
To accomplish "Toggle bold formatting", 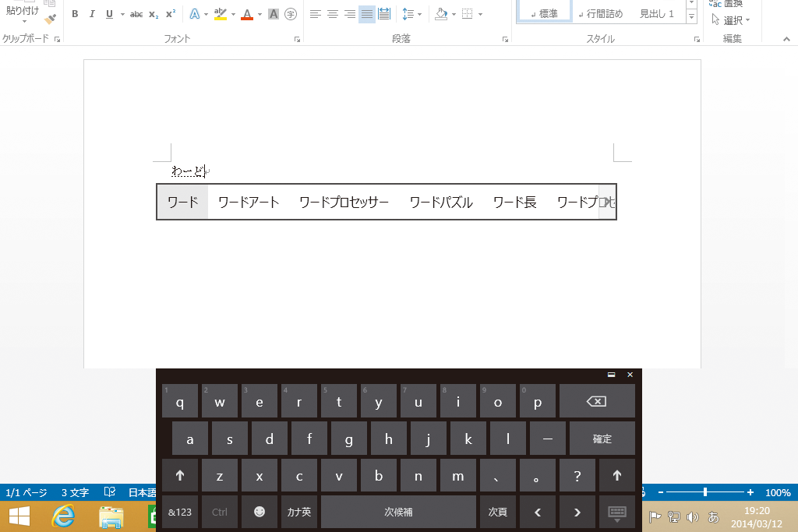I will click(75, 14).
